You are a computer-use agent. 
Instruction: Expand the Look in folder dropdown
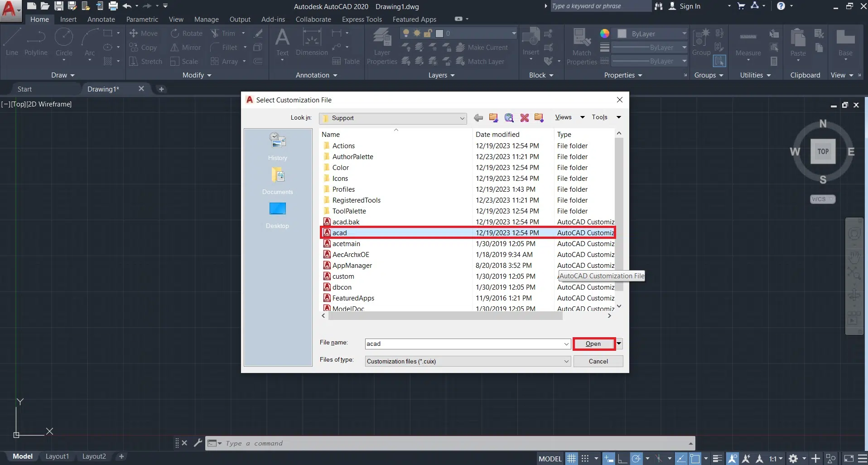click(462, 118)
